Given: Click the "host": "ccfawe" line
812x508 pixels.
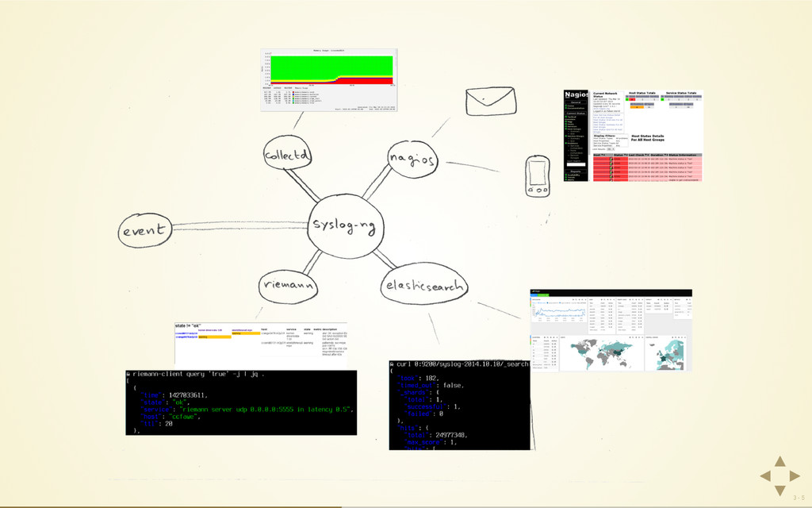Looking at the screenshot, I should [x=170, y=417].
